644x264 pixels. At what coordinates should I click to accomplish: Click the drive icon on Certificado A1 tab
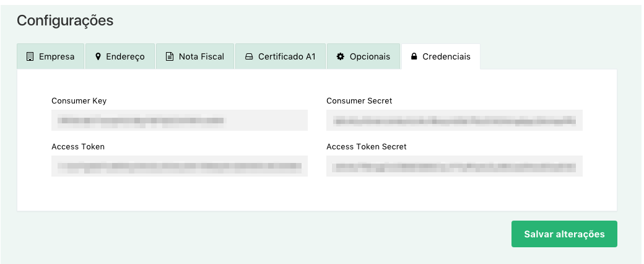pyautogui.click(x=249, y=56)
